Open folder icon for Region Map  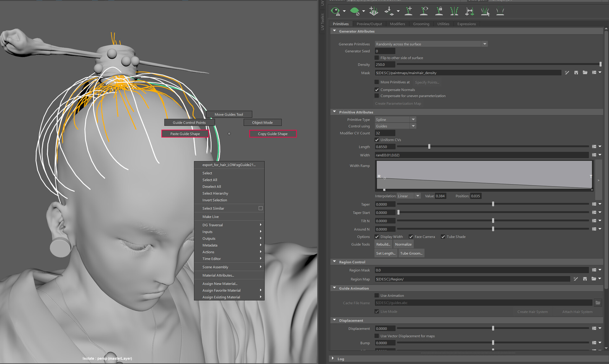[593, 279]
